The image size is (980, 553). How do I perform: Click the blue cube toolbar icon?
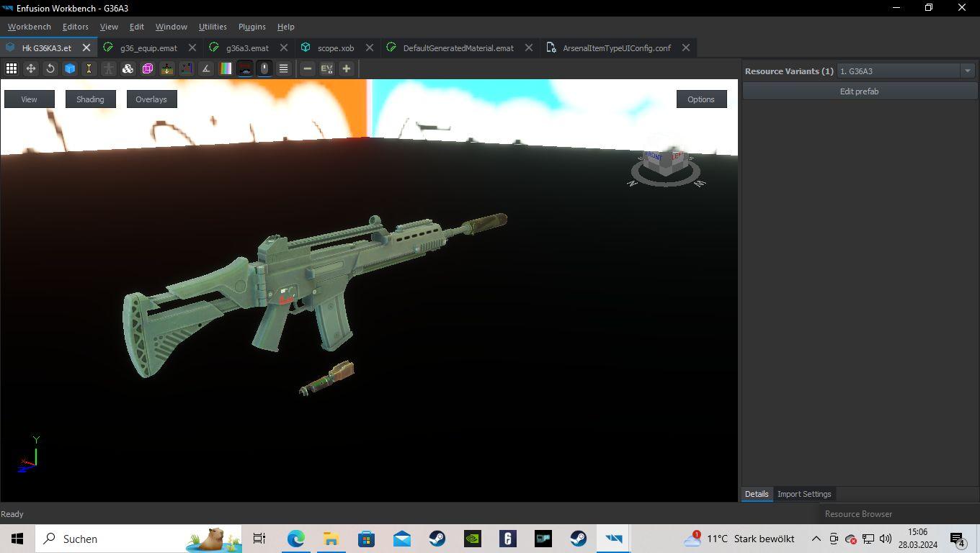pos(70,68)
